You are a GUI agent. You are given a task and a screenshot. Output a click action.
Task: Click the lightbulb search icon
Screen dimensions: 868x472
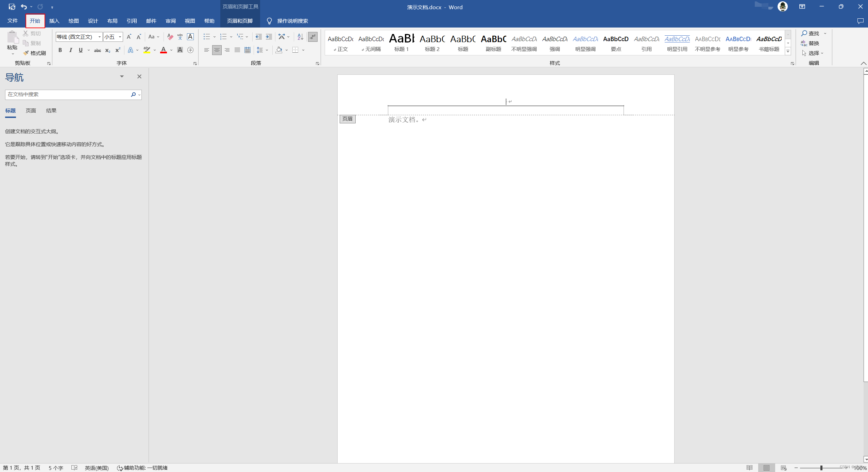(x=269, y=21)
